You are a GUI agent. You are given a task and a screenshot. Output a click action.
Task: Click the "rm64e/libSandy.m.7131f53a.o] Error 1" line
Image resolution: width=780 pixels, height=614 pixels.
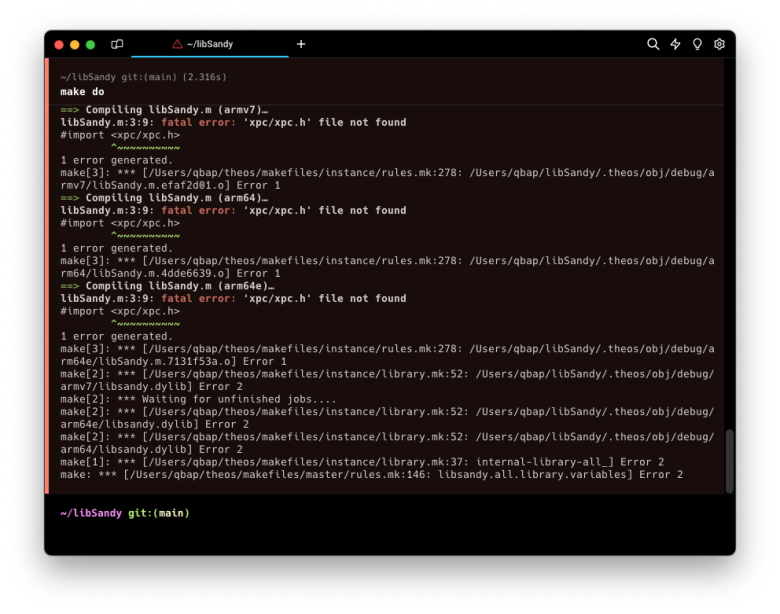tap(173, 362)
